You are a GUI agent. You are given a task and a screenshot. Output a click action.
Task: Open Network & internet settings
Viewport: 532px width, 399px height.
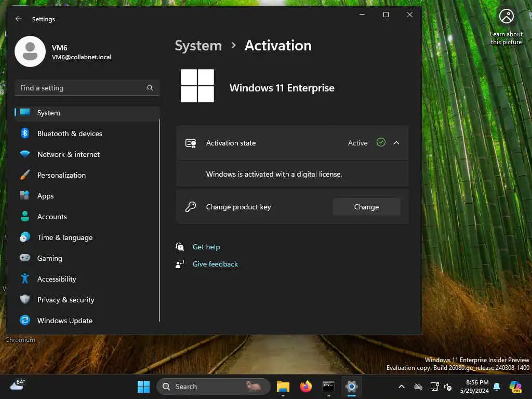[87, 154]
